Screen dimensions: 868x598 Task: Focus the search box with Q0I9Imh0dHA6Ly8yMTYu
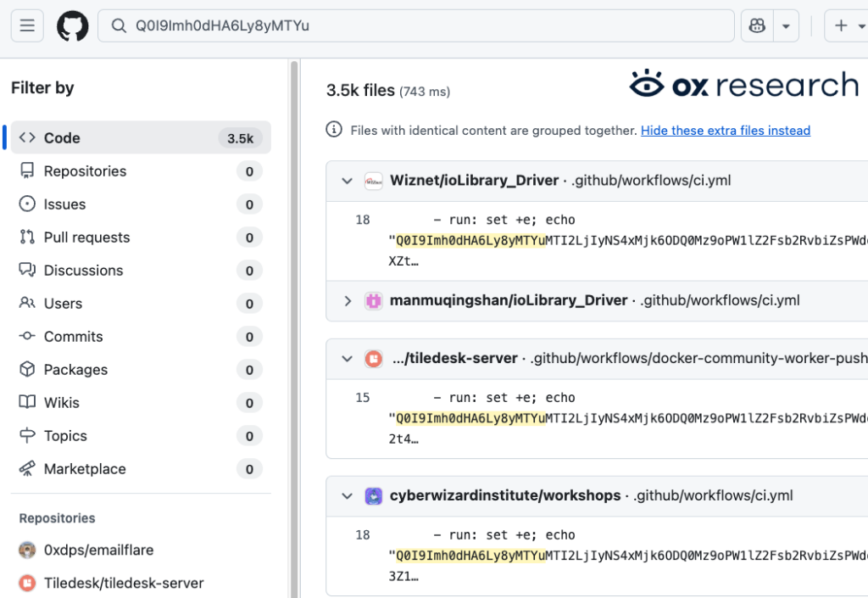coord(415,25)
